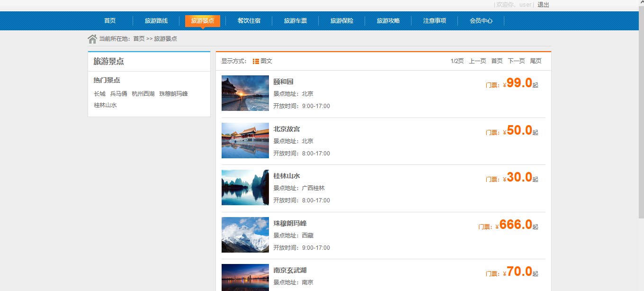The width and height of the screenshot is (644, 291).
Task: Click 景点地址：西藏 text
Action: (x=293, y=236)
